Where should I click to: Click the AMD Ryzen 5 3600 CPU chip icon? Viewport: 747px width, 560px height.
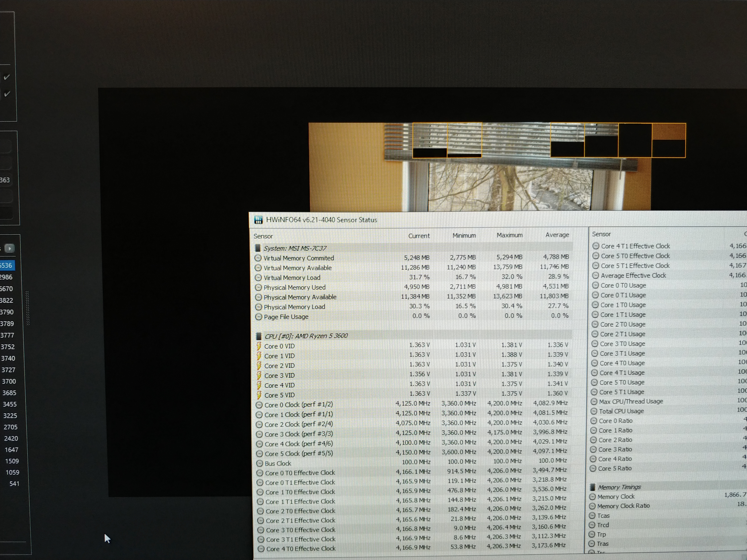click(259, 336)
